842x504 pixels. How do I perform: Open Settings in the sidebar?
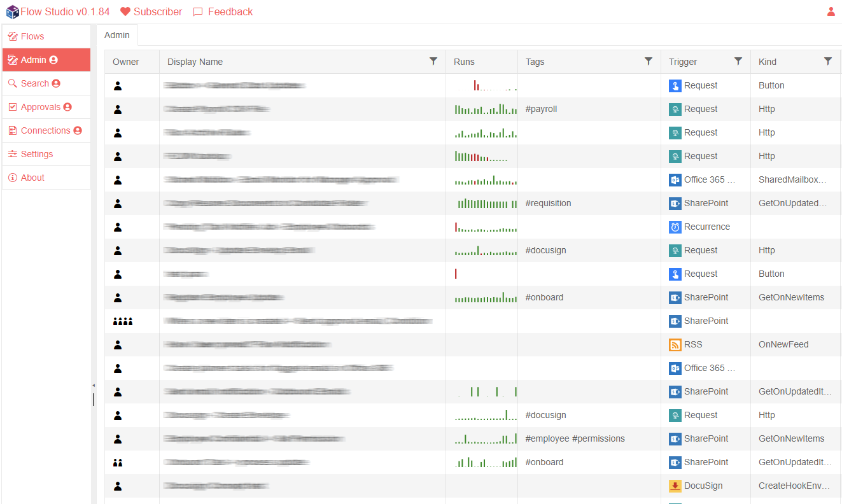(x=37, y=154)
